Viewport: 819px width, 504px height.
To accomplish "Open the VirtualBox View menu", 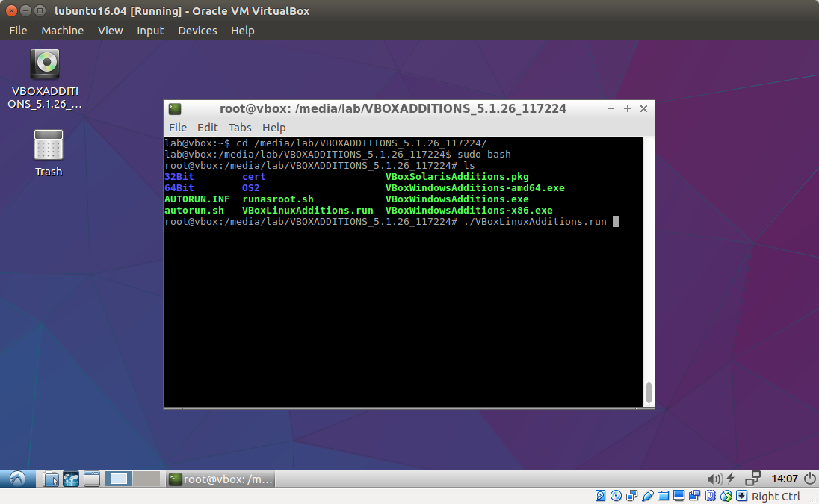I will pos(110,31).
